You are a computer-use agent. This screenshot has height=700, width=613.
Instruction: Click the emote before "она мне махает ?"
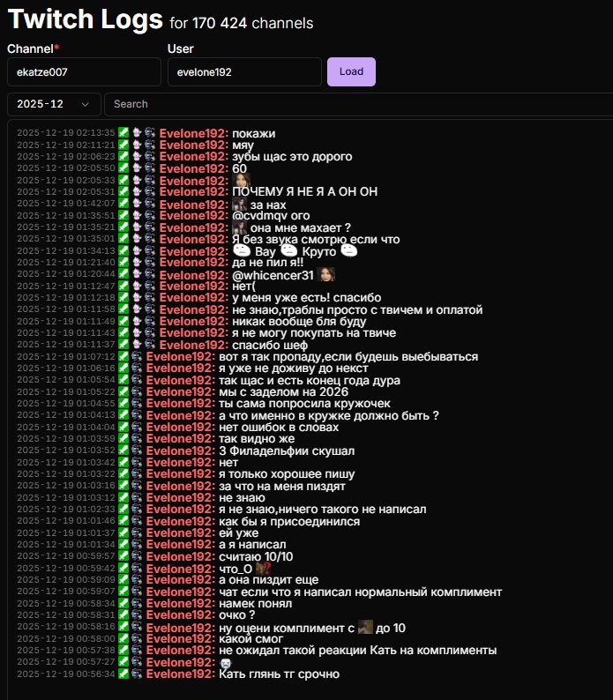(240, 227)
